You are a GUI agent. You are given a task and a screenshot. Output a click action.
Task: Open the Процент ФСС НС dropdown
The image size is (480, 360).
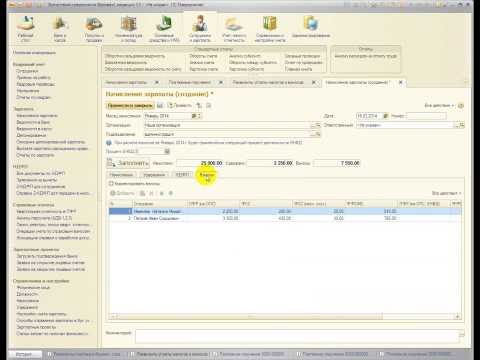click(x=167, y=151)
